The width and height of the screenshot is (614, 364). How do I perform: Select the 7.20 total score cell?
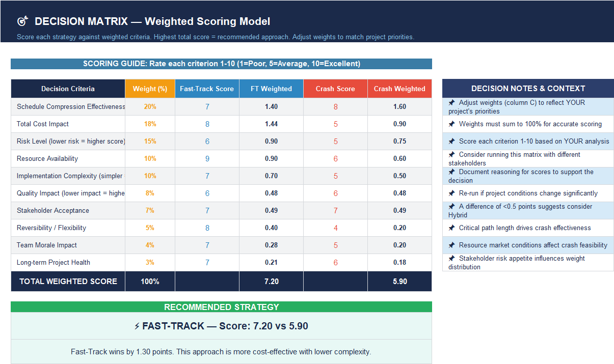(x=271, y=281)
